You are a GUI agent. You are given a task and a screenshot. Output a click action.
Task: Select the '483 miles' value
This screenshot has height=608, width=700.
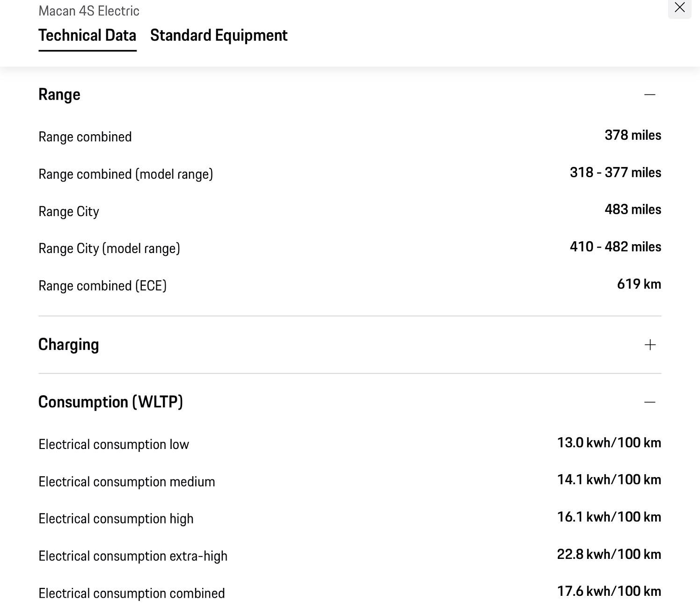(x=633, y=210)
